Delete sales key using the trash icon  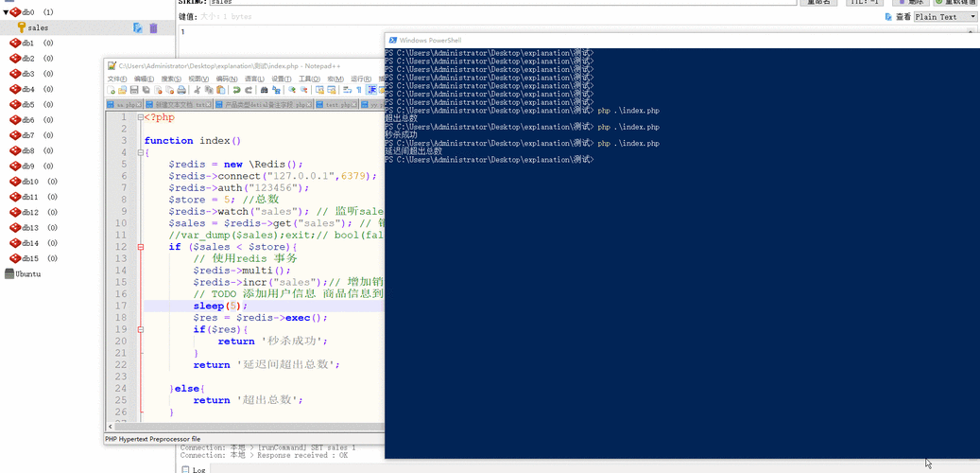click(153, 27)
